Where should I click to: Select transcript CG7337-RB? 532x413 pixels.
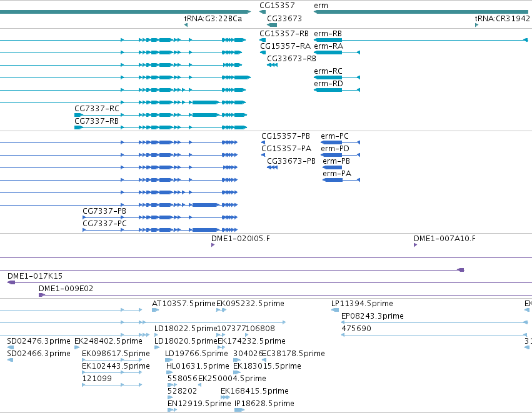(x=161, y=127)
